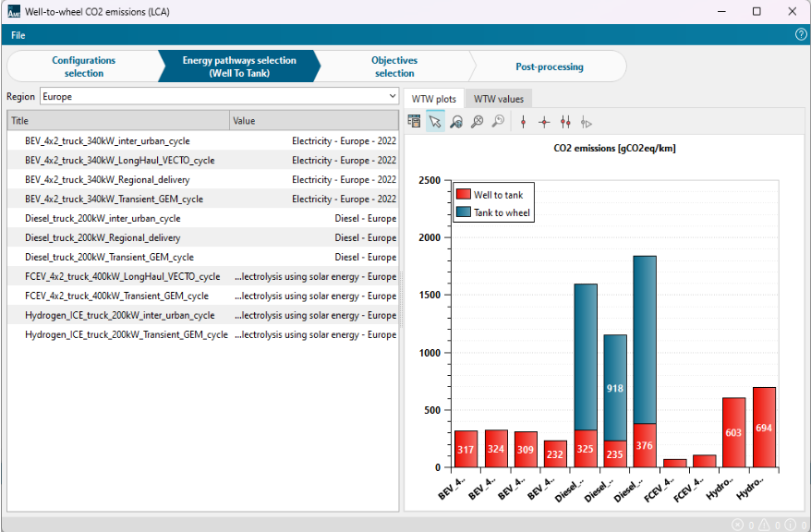This screenshot has width=811, height=532.
Task: Click the error count status icon
Action: (736, 525)
